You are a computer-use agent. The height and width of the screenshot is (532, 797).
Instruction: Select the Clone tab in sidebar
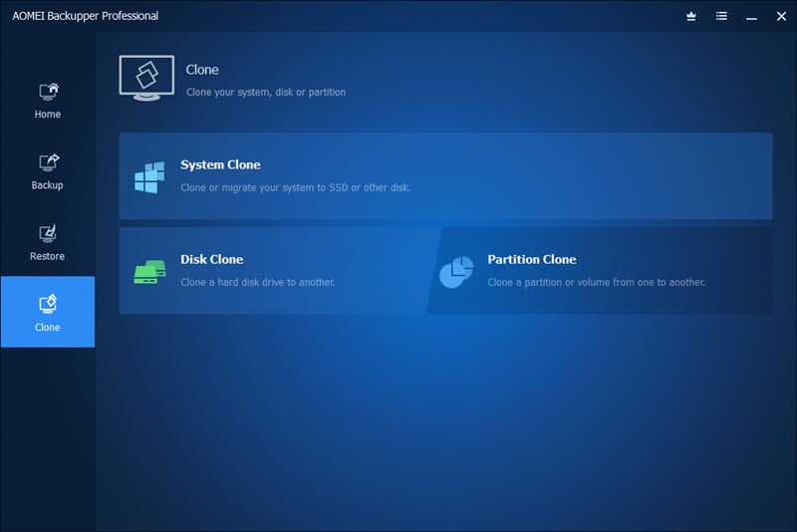(x=48, y=312)
